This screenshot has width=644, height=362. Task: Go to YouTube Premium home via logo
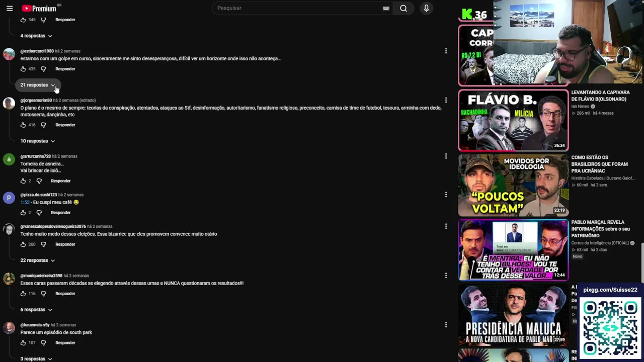[39, 8]
